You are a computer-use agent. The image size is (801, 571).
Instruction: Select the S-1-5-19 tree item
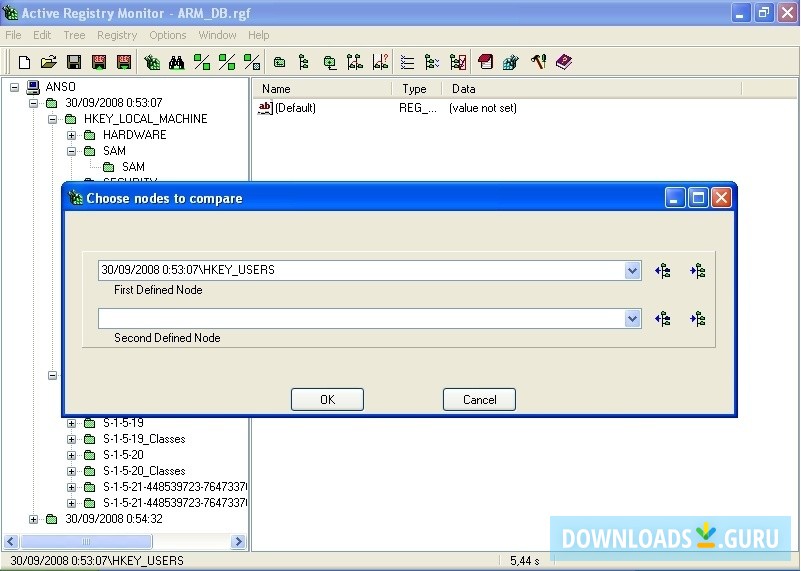tap(123, 423)
